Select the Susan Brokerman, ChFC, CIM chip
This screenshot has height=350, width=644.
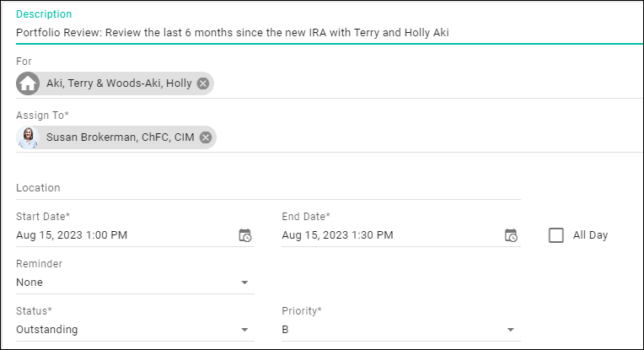(120, 137)
